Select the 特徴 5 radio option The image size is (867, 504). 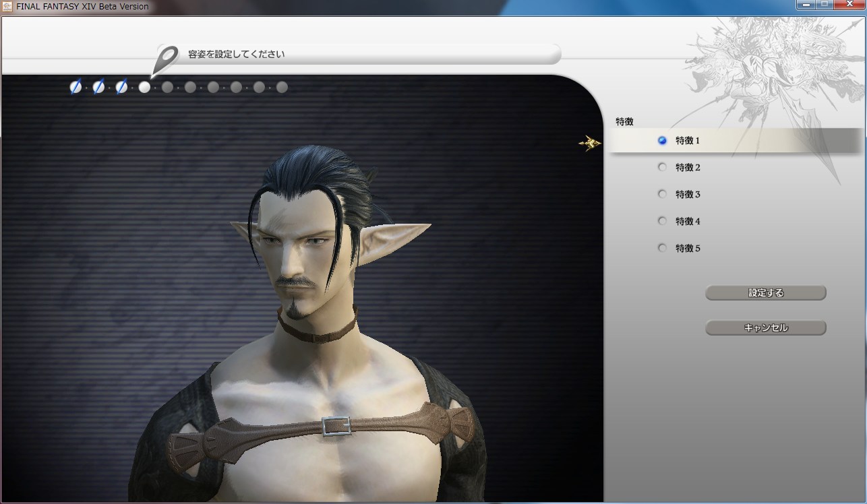[x=662, y=248]
